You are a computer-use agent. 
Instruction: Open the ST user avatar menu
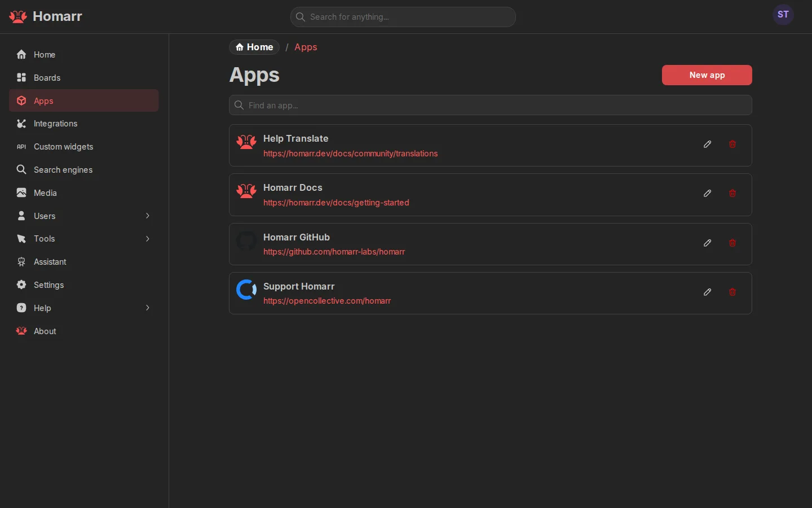click(783, 15)
